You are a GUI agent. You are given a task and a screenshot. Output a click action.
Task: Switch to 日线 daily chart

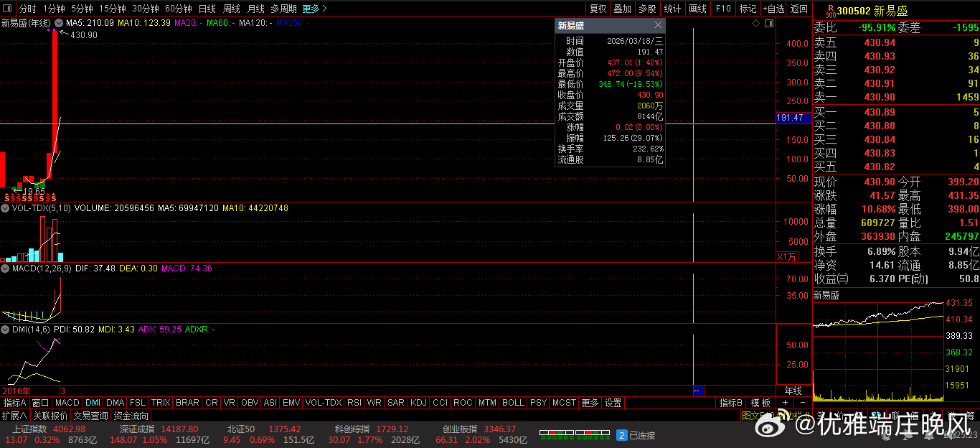pos(207,9)
